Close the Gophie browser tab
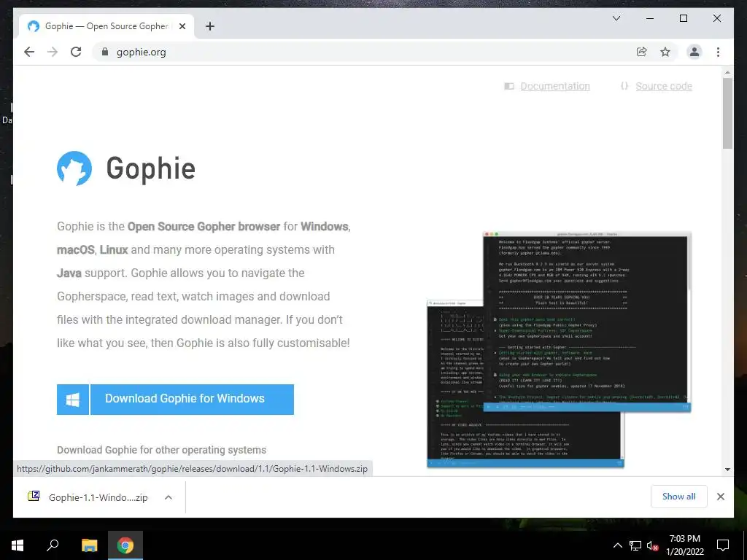Viewport: 747px width, 560px height. tap(182, 26)
